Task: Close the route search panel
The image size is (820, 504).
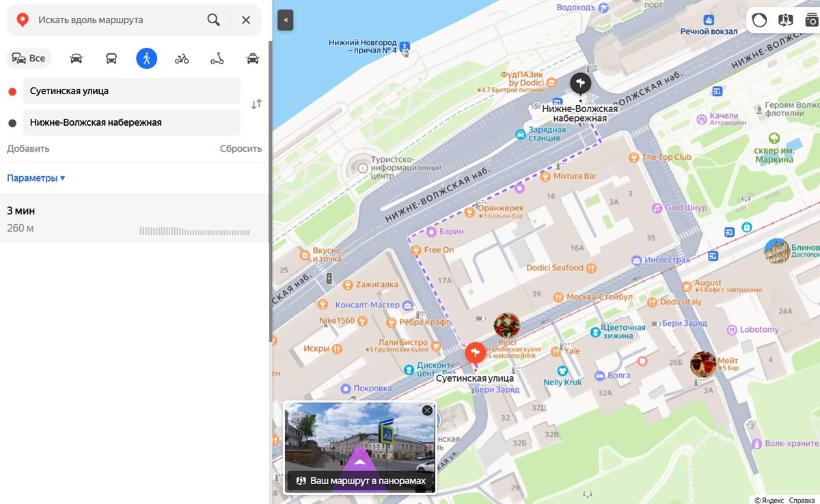Action: click(x=246, y=20)
